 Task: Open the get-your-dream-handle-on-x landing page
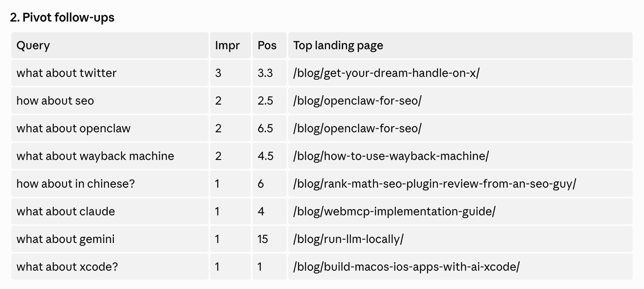(386, 73)
